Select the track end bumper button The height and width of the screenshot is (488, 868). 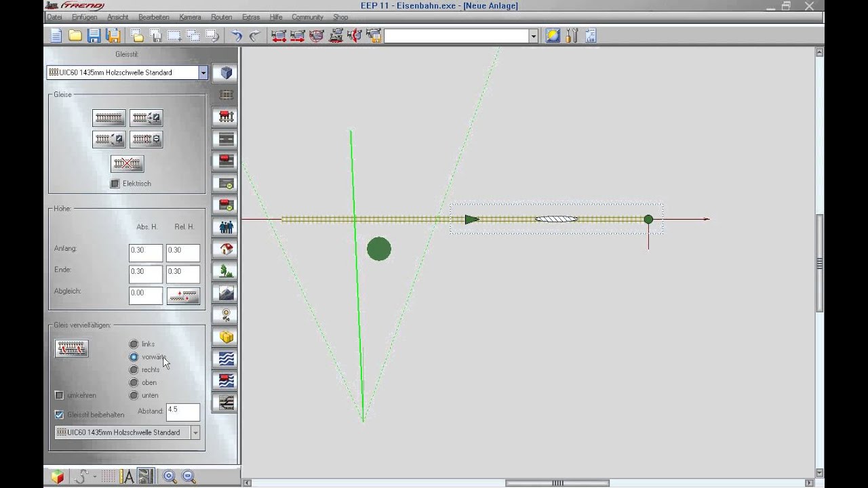point(146,140)
